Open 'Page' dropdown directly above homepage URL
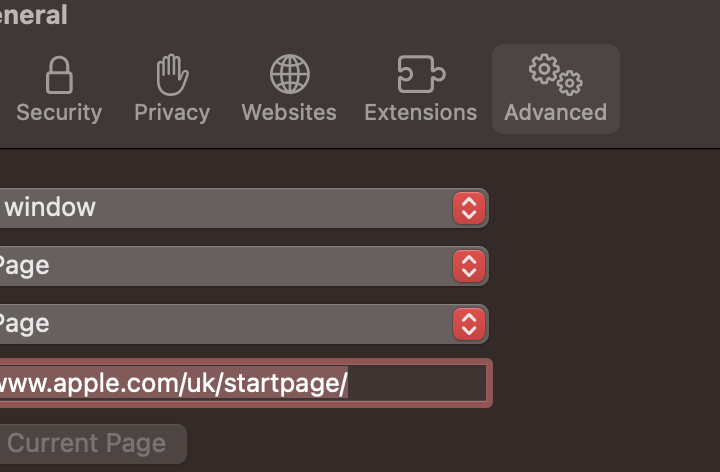The image size is (720, 472). 200,324
